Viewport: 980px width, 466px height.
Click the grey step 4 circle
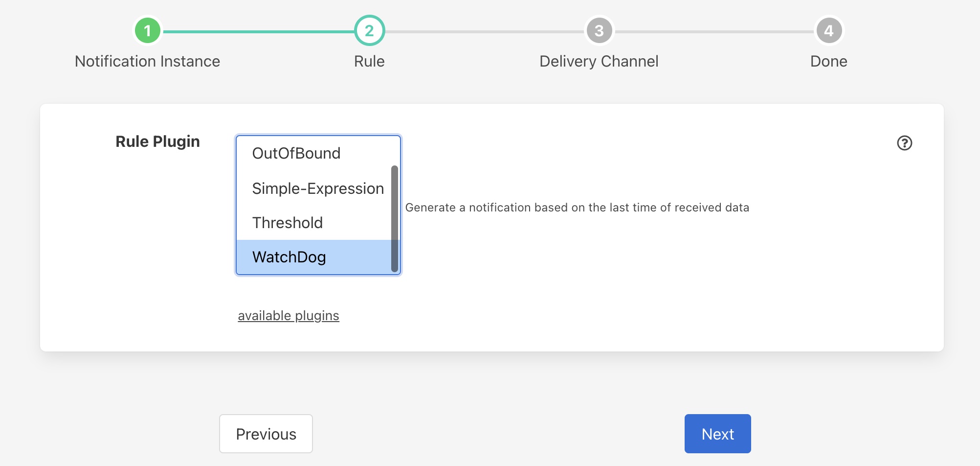click(x=828, y=31)
